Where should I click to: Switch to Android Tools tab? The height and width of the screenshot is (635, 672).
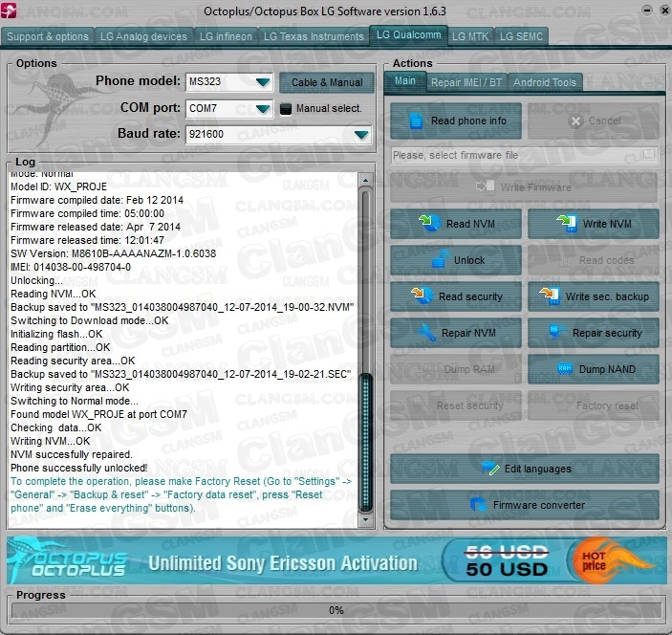pyautogui.click(x=545, y=82)
